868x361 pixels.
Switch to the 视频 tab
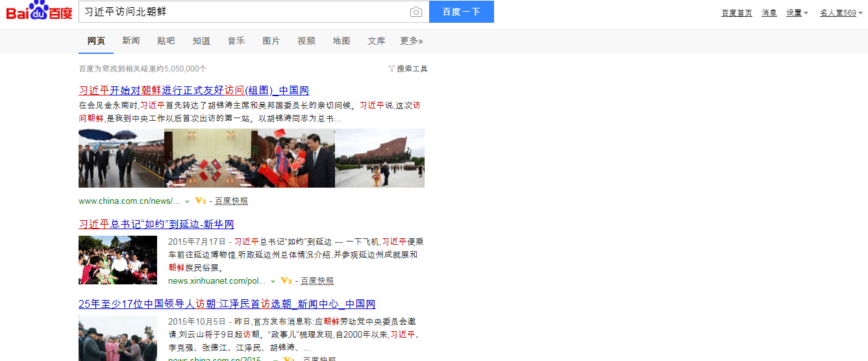coord(306,41)
